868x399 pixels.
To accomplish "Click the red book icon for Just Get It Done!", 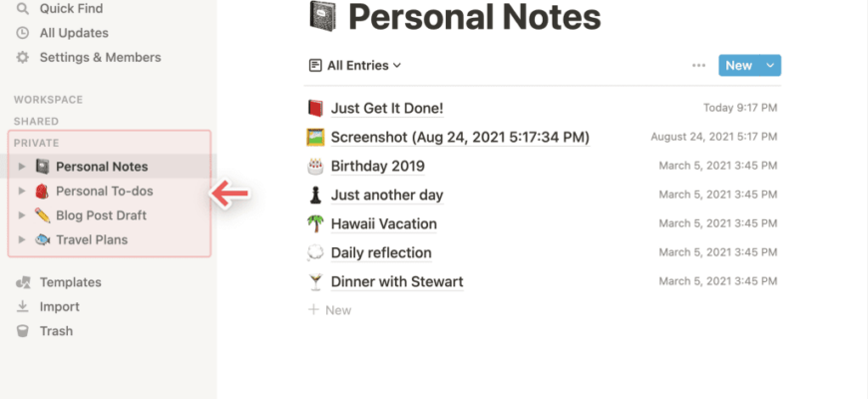I will (315, 108).
